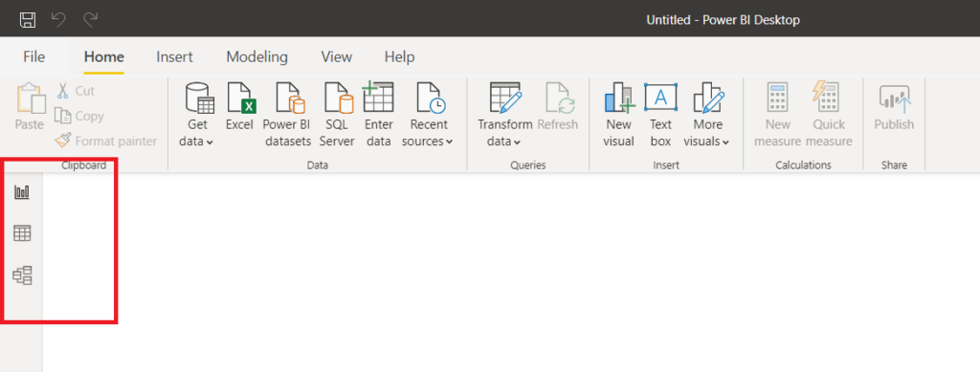Insert a New visual

point(619,115)
